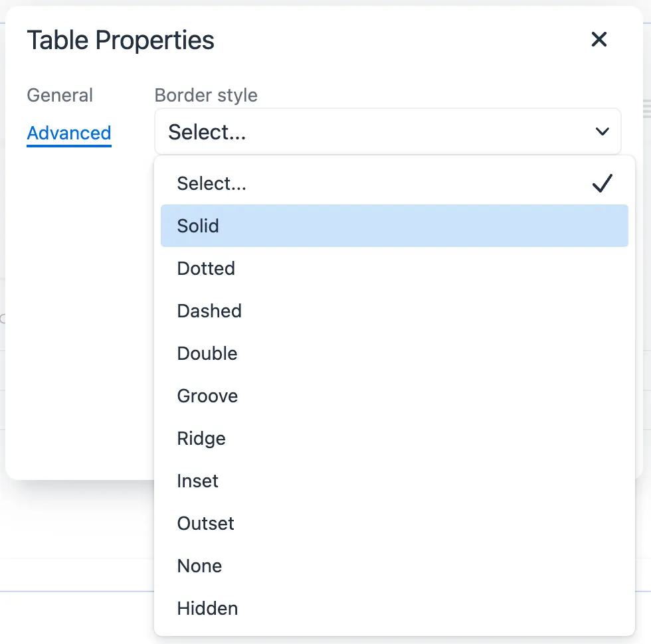Screen dimensions: 651x644
Task: Select Inset border style
Action: coord(198,481)
